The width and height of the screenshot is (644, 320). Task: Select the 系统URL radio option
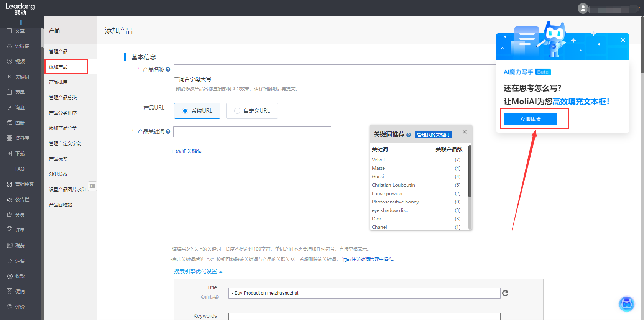pyautogui.click(x=185, y=111)
